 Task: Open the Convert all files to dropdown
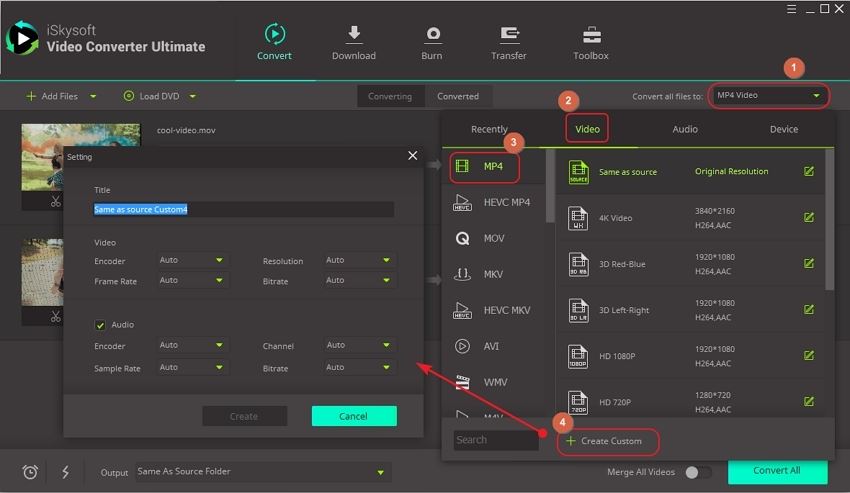coord(769,96)
